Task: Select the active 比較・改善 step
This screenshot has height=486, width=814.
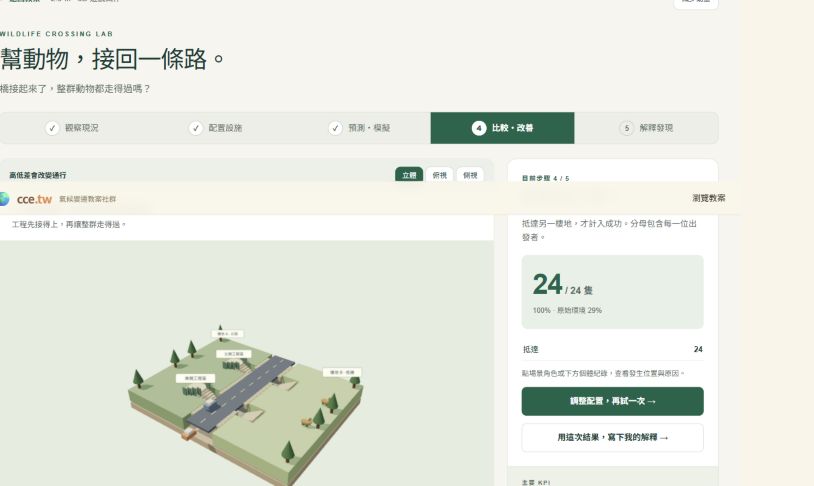Action: [x=502, y=128]
